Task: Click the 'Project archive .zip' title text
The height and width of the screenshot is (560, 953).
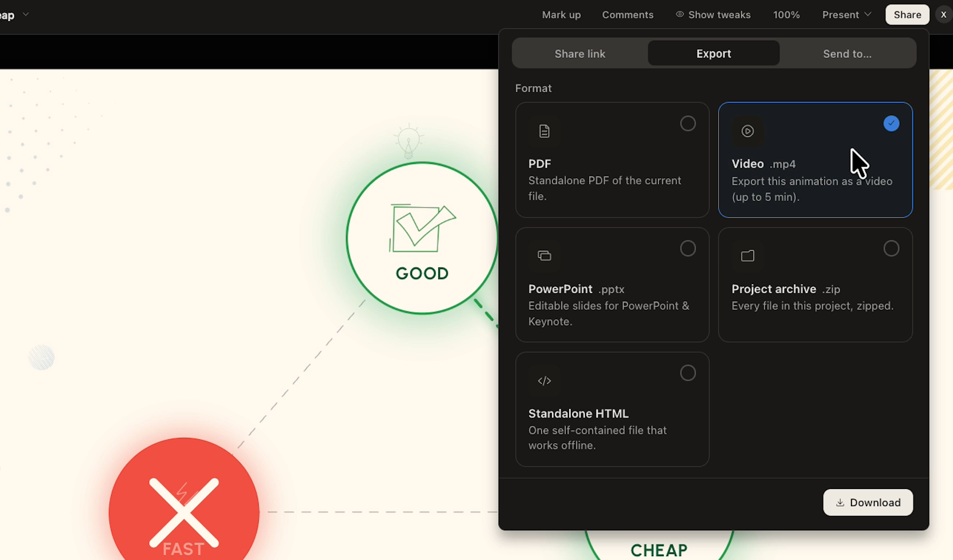Action: click(786, 289)
